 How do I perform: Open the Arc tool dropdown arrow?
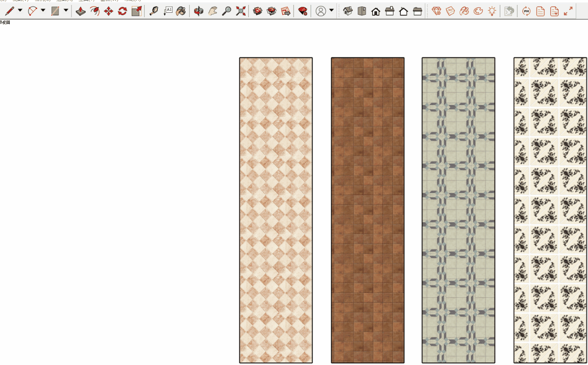click(43, 10)
